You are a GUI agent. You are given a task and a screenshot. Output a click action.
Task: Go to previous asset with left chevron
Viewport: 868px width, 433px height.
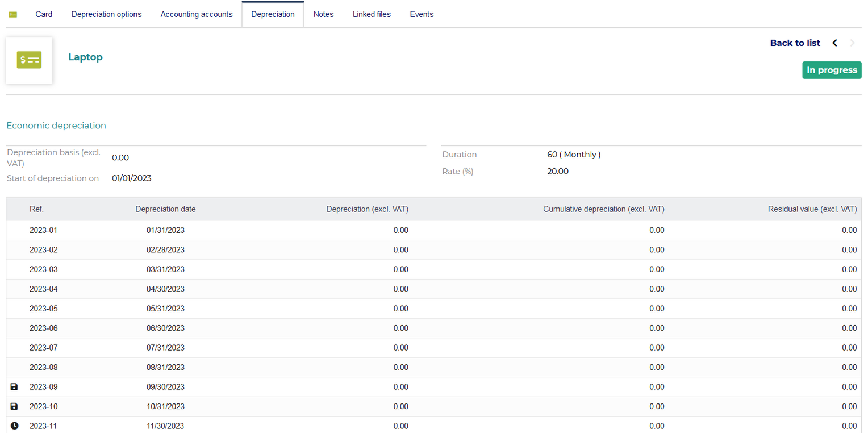click(x=834, y=43)
